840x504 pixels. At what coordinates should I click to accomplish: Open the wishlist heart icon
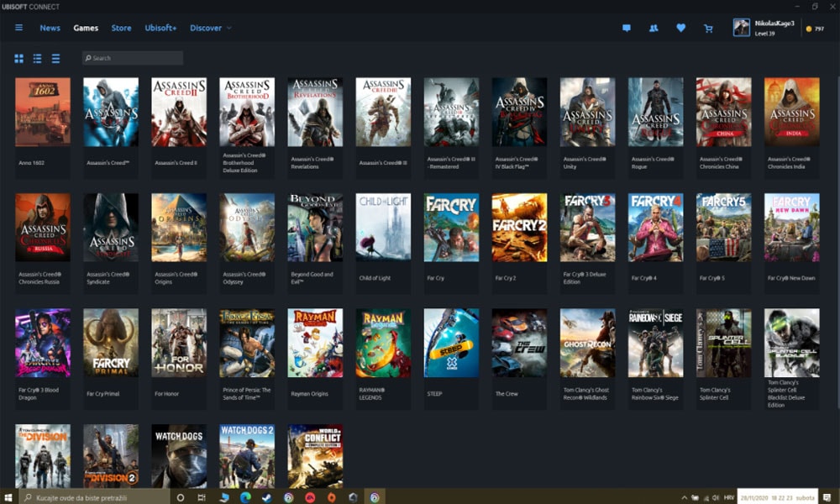coord(681,28)
